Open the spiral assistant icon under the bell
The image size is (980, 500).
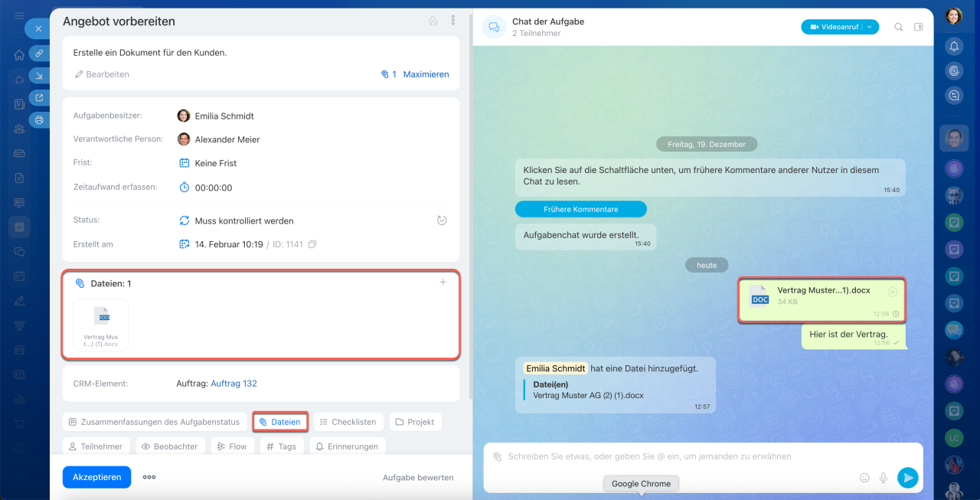pos(954,70)
